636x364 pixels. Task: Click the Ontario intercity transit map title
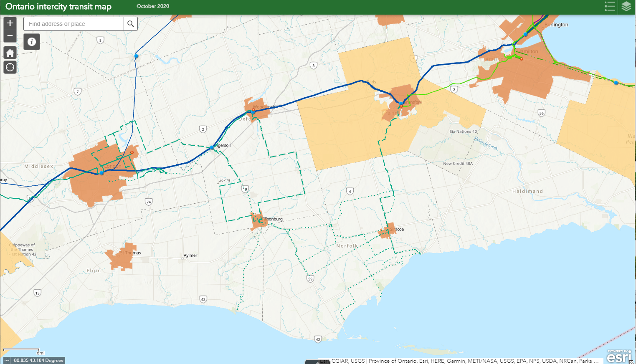pos(58,7)
